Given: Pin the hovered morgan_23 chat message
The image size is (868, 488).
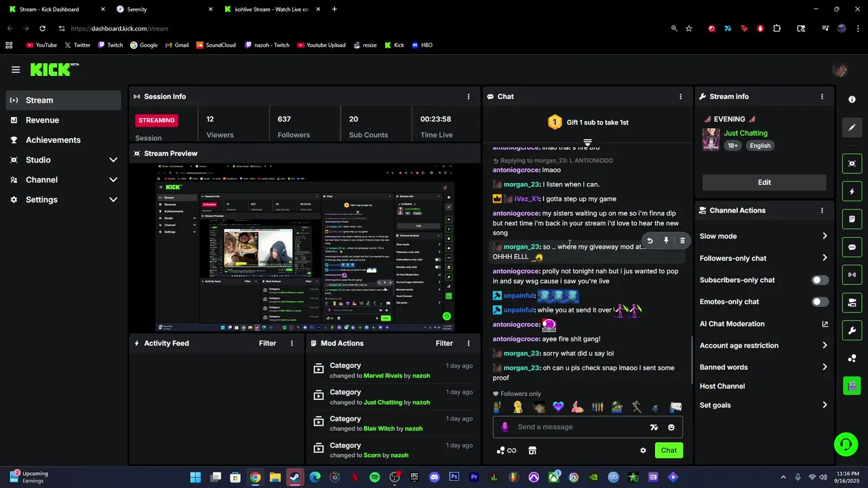Looking at the screenshot, I should tap(666, 241).
